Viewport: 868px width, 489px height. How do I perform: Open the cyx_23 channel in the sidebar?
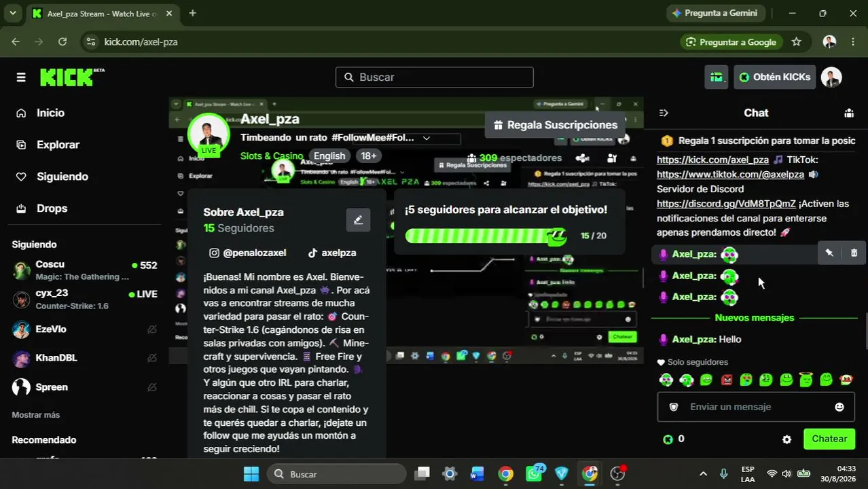click(85, 300)
